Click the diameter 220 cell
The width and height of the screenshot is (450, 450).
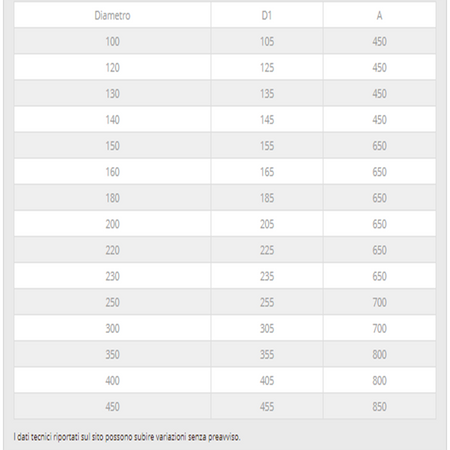tap(112, 250)
